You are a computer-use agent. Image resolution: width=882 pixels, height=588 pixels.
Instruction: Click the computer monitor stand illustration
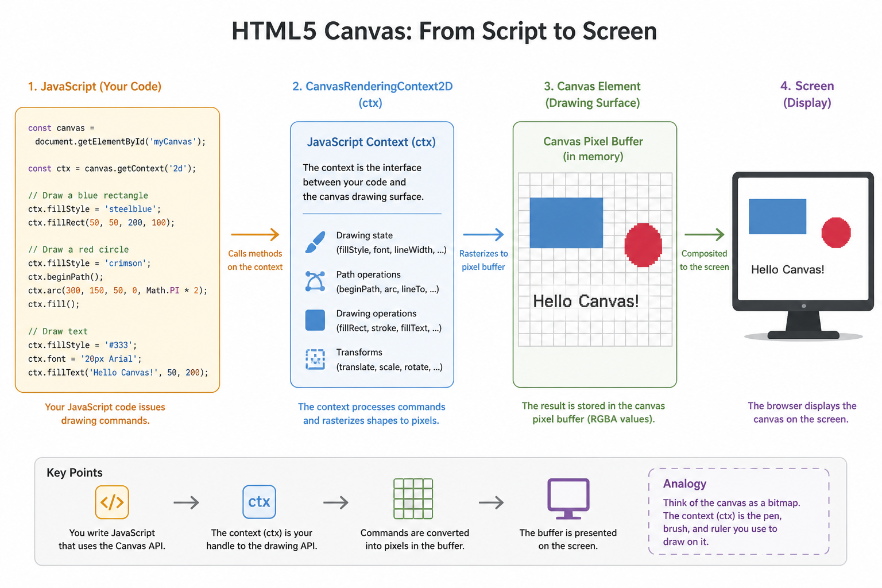(x=803, y=326)
